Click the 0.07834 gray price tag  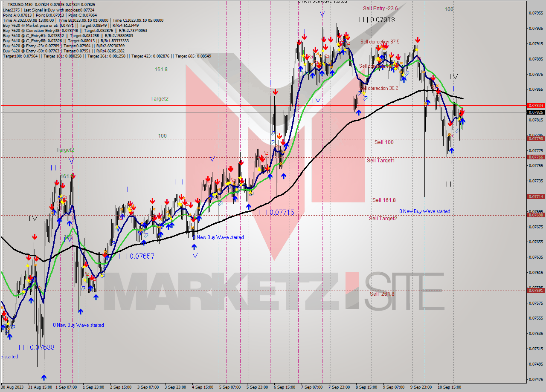536,105
